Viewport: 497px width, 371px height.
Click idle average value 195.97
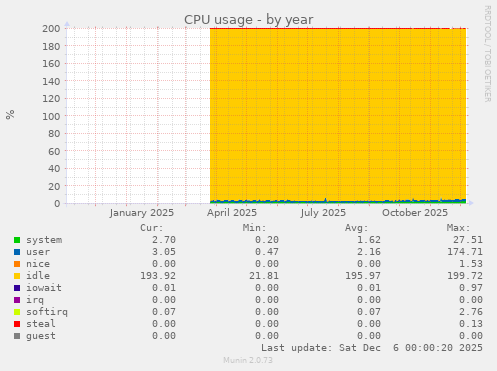363,276
